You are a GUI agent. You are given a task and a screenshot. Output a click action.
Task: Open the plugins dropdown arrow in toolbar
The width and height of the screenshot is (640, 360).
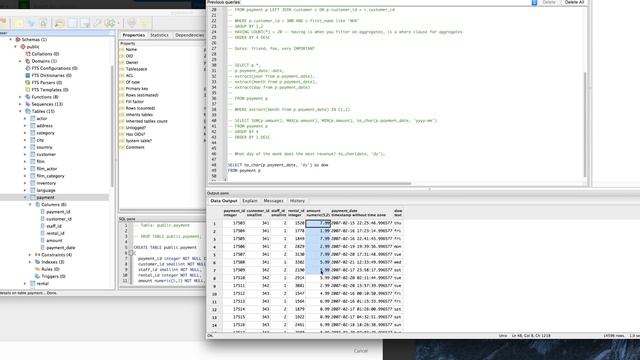coord(119,23)
